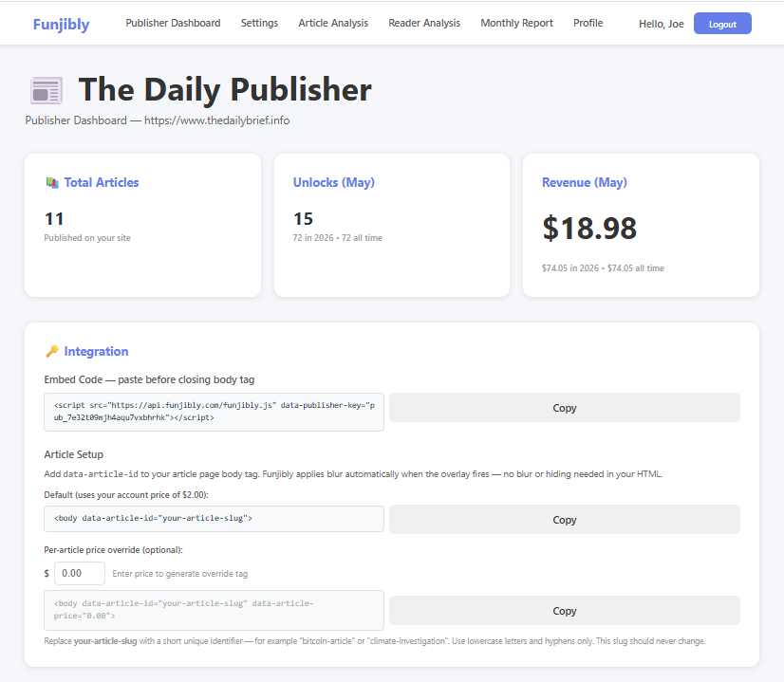This screenshot has width=784, height=682.
Task: Click the $18.98 revenue value
Action: pyautogui.click(x=589, y=229)
